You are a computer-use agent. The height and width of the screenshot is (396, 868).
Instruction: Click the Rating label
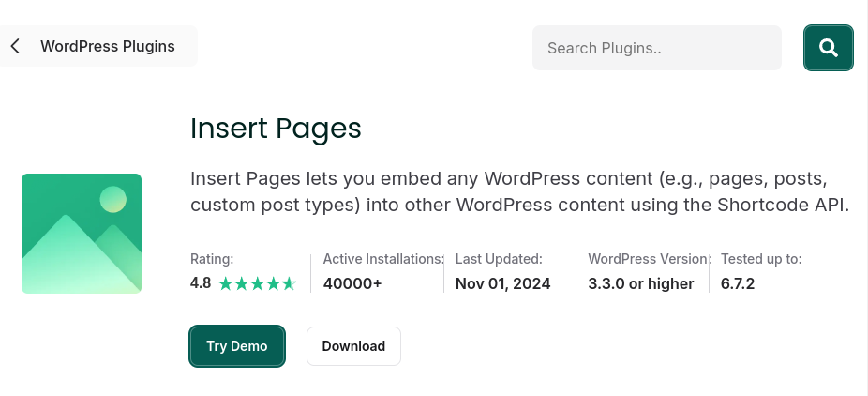tap(212, 259)
